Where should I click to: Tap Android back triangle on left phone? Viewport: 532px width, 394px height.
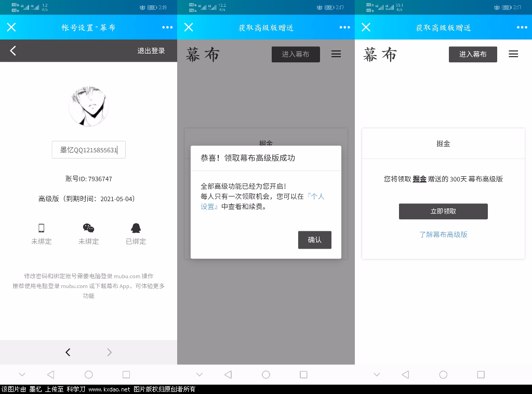(50, 375)
